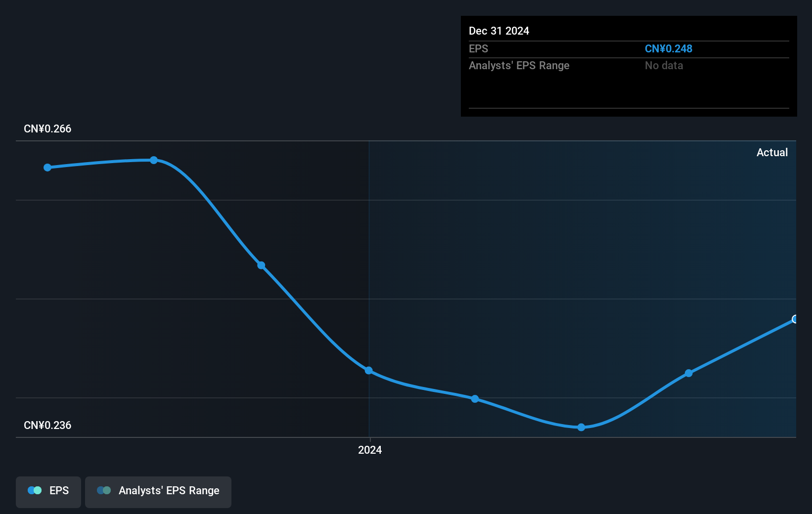Toggle the EPS legend series
This screenshot has width=812, height=514.
pyautogui.click(x=48, y=492)
